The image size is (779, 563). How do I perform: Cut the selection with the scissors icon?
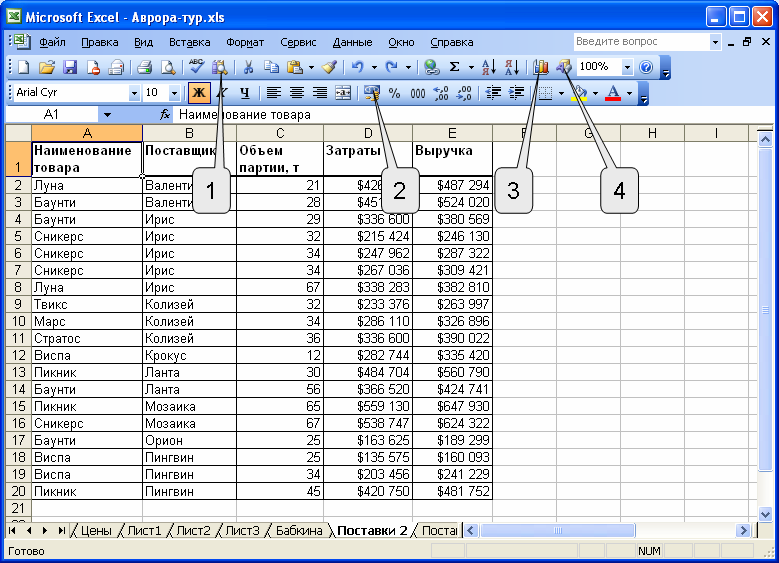click(248, 67)
